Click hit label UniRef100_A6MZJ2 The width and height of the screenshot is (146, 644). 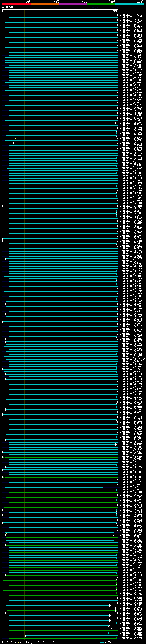point(131,487)
